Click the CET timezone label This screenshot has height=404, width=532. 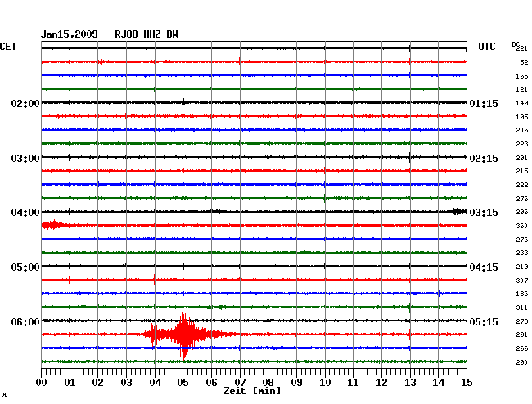coord(8,47)
